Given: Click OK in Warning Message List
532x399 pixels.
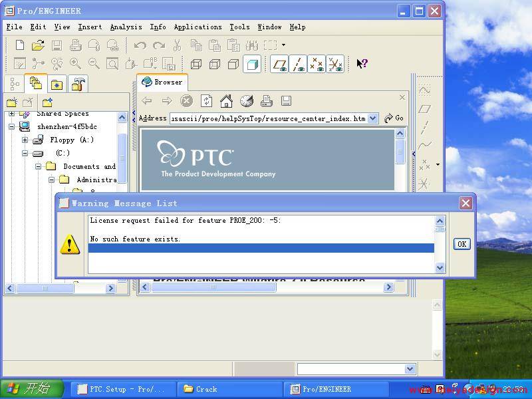Looking at the screenshot, I should (x=462, y=244).
